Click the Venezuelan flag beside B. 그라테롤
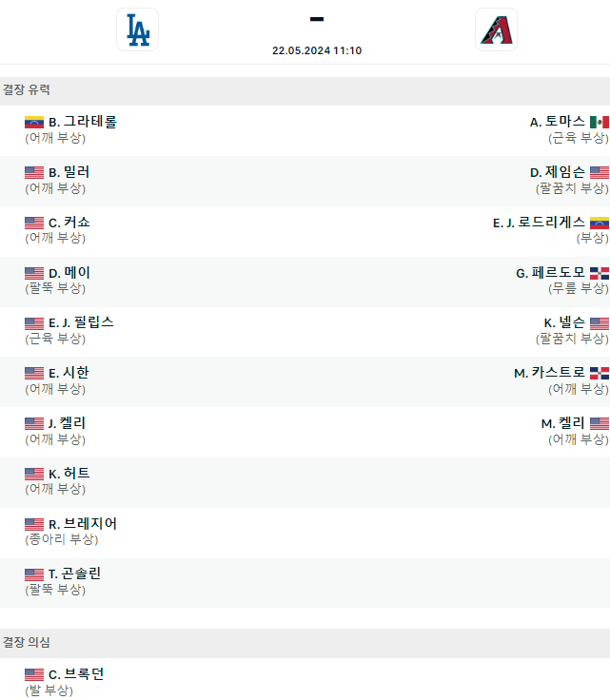Viewport: 610px width, 700px height. click(34, 122)
